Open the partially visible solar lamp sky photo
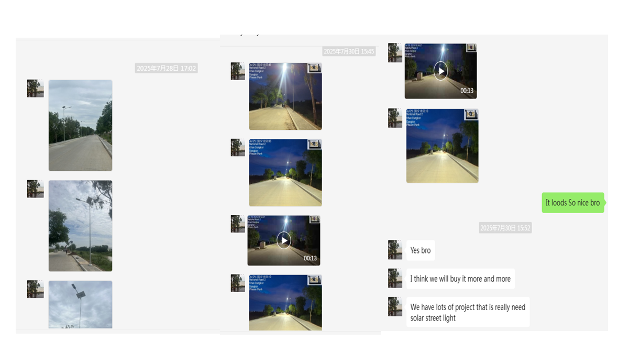The image size is (640, 364). pos(80,304)
